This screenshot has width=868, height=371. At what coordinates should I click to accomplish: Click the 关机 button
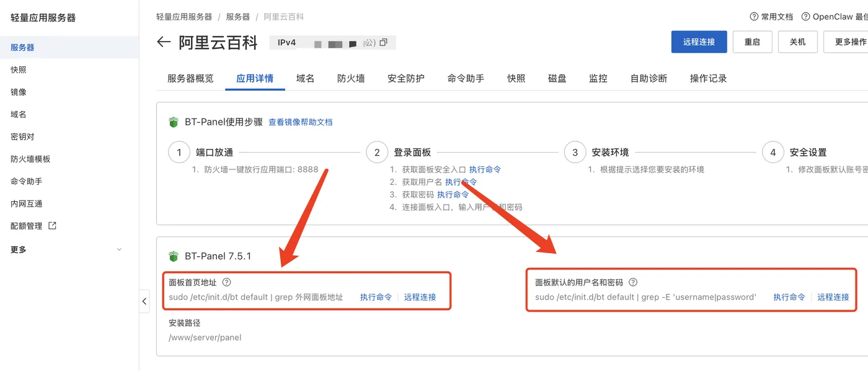tap(798, 42)
